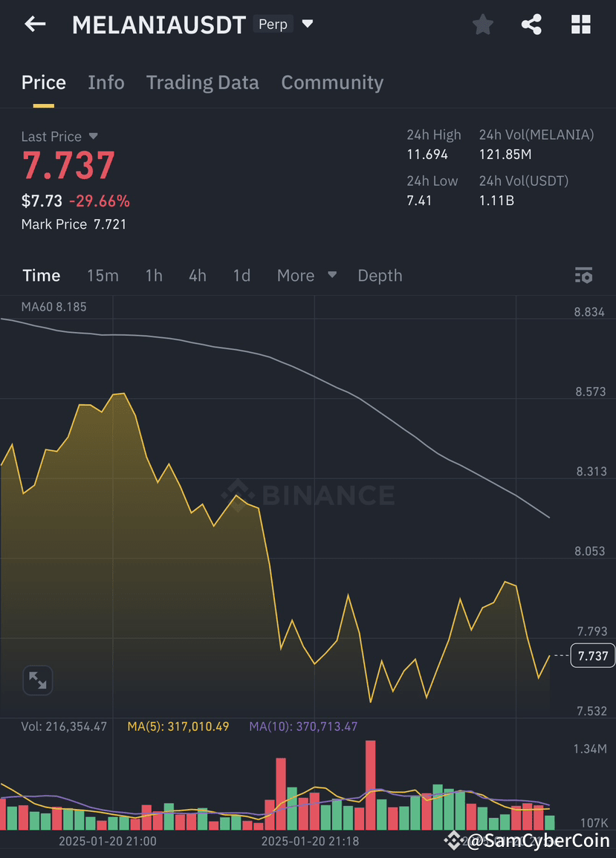
Task: Select the 4h interval
Action: (x=198, y=276)
